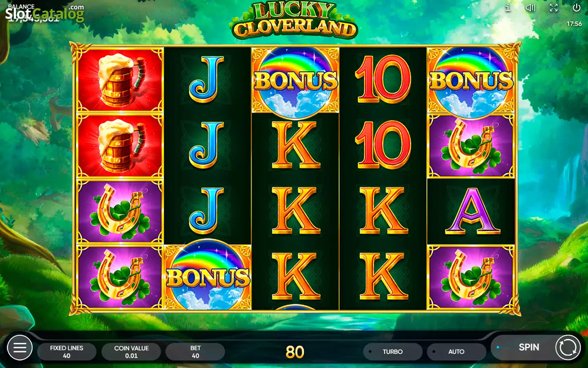Image resolution: width=588 pixels, height=368 pixels.
Task: Toggle Turbo mode
Action: click(392, 352)
